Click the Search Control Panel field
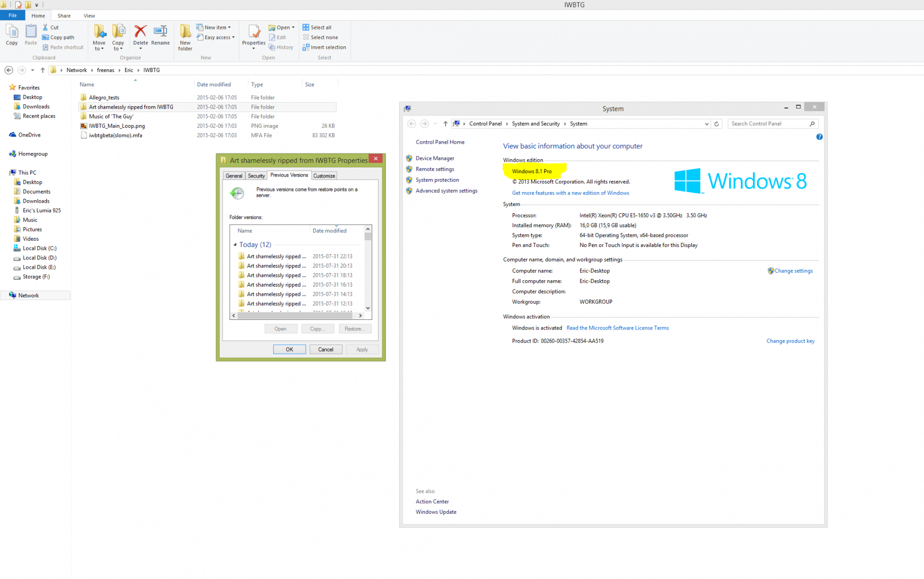Image resolution: width=924 pixels, height=579 pixels. point(769,124)
